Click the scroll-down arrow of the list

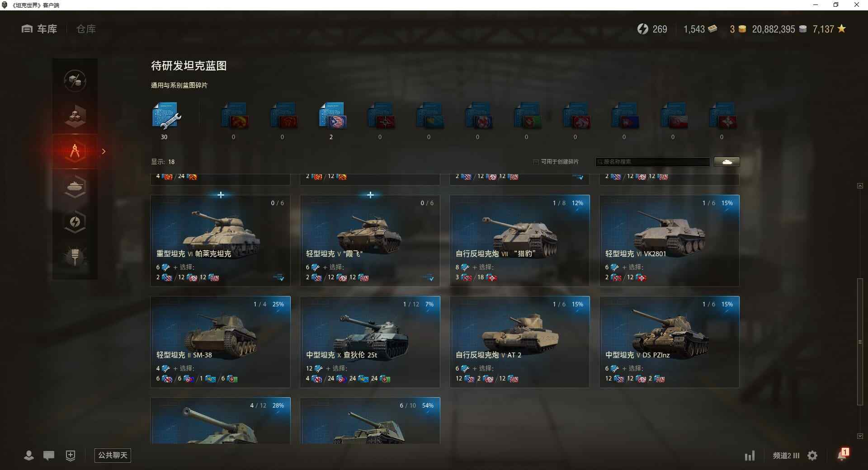point(860,436)
